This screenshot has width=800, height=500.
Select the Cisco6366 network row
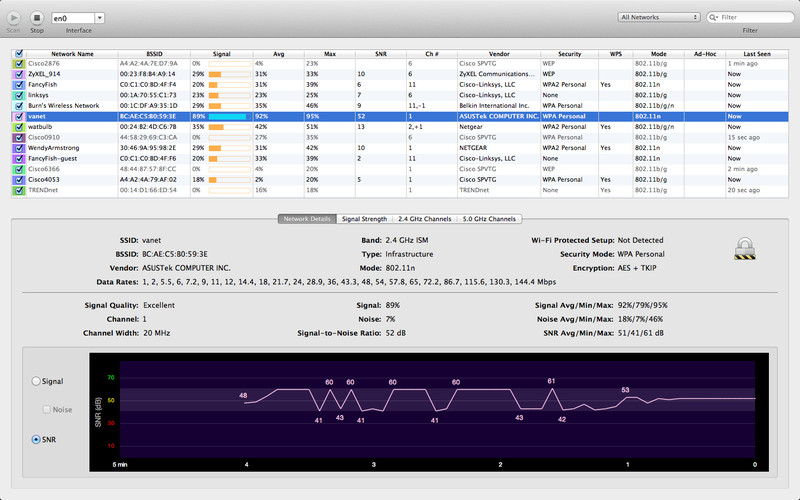[x=399, y=169]
